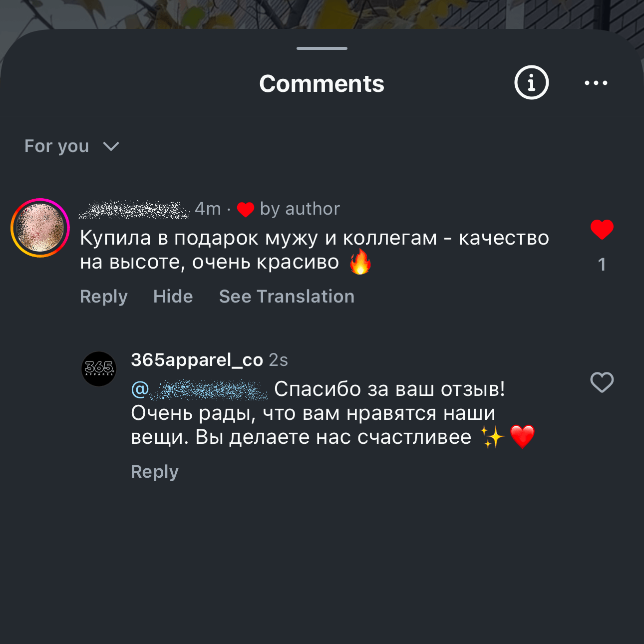644x644 pixels.
Task: Tap the drag handle atop Comments sheet
Action: click(322, 48)
